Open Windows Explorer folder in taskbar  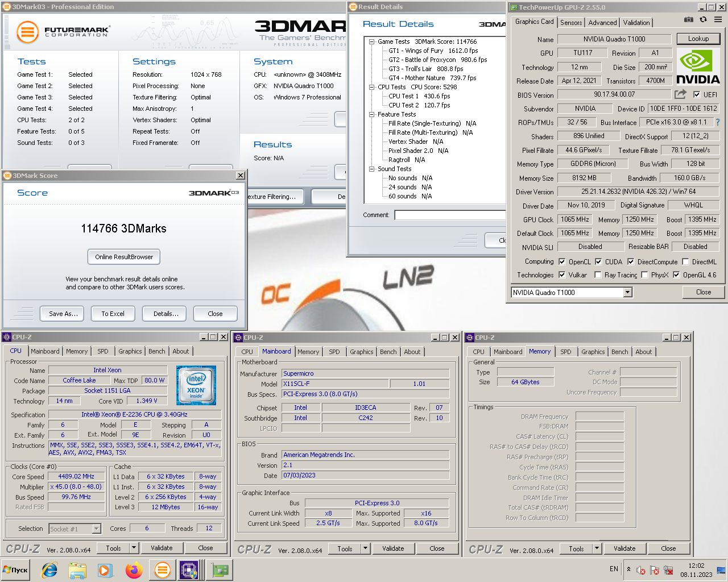click(77, 570)
